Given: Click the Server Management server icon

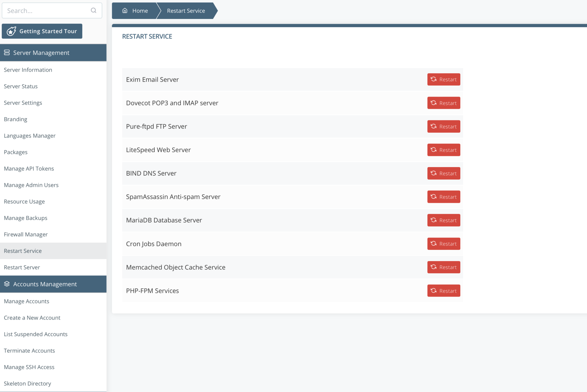Looking at the screenshot, I should pyautogui.click(x=7, y=52).
